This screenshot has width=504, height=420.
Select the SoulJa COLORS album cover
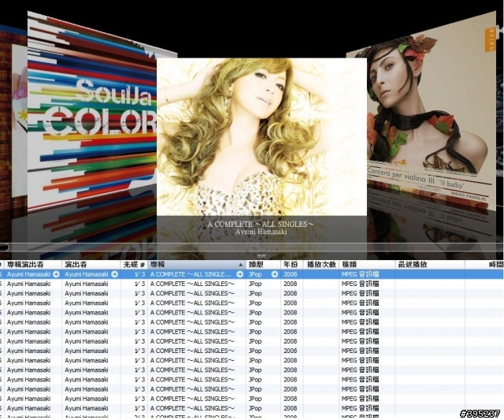tap(91, 113)
